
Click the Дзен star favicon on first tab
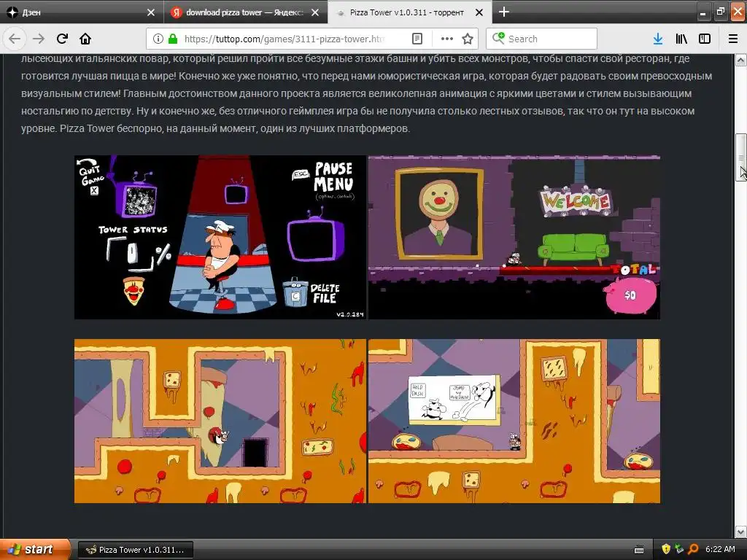(12, 12)
